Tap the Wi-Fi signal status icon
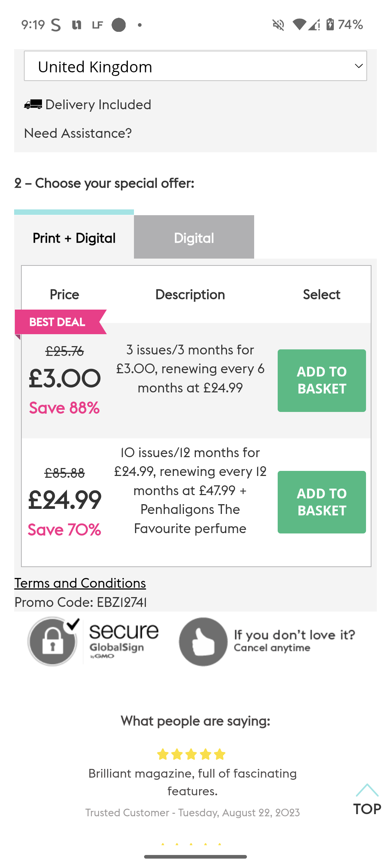Image resolution: width=391 pixels, height=868 pixels. [299, 25]
